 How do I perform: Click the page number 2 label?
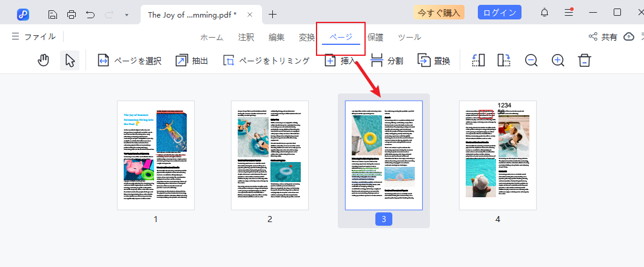pyautogui.click(x=270, y=219)
